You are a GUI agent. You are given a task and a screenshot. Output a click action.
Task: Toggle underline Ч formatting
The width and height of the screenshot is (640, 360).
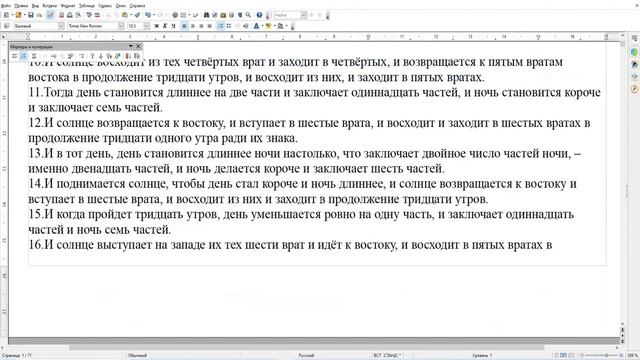click(173, 26)
